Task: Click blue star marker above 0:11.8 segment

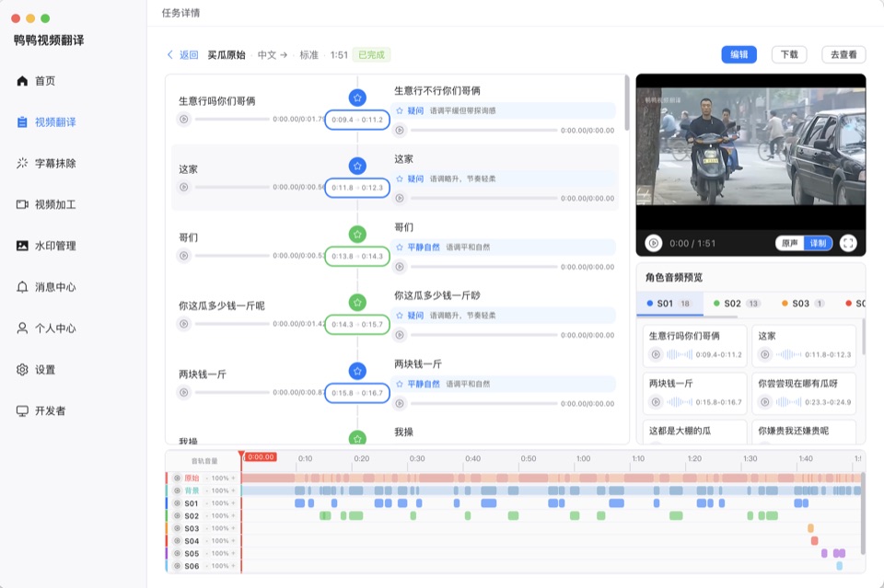Action: 357,166
